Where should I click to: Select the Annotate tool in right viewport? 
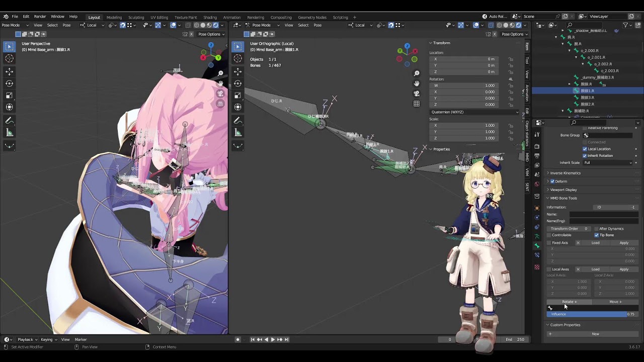(237, 121)
